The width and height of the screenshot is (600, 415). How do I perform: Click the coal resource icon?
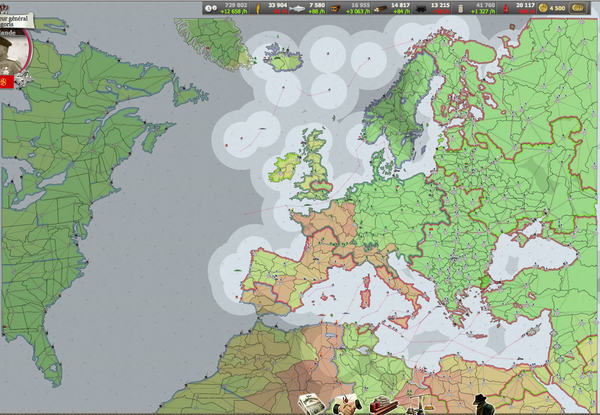[x=421, y=8]
